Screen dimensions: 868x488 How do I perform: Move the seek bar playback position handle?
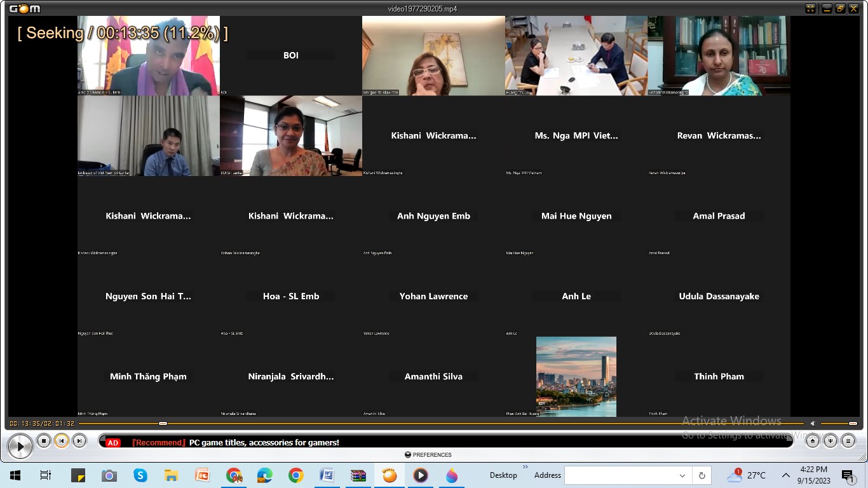163,423
